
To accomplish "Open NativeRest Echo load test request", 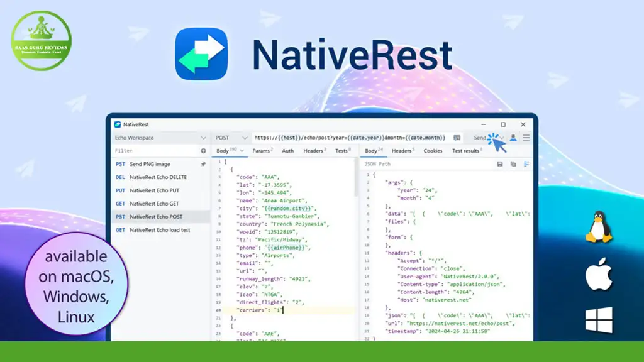I will (160, 230).
